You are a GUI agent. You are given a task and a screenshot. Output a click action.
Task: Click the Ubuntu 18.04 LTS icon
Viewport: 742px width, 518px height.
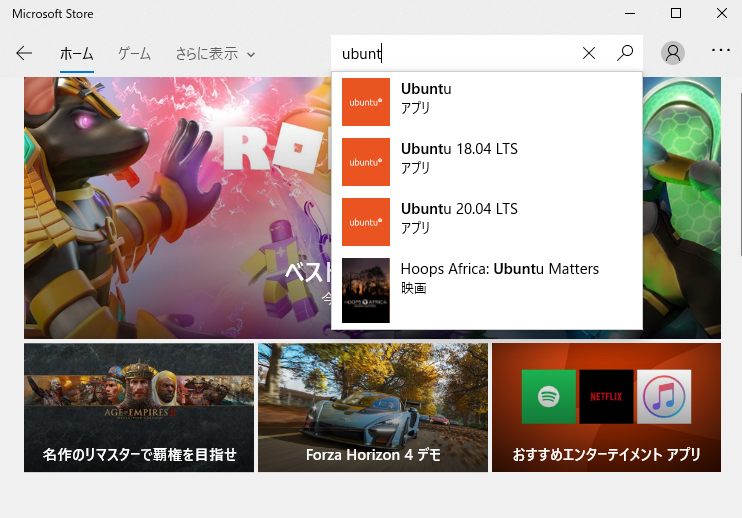366,162
